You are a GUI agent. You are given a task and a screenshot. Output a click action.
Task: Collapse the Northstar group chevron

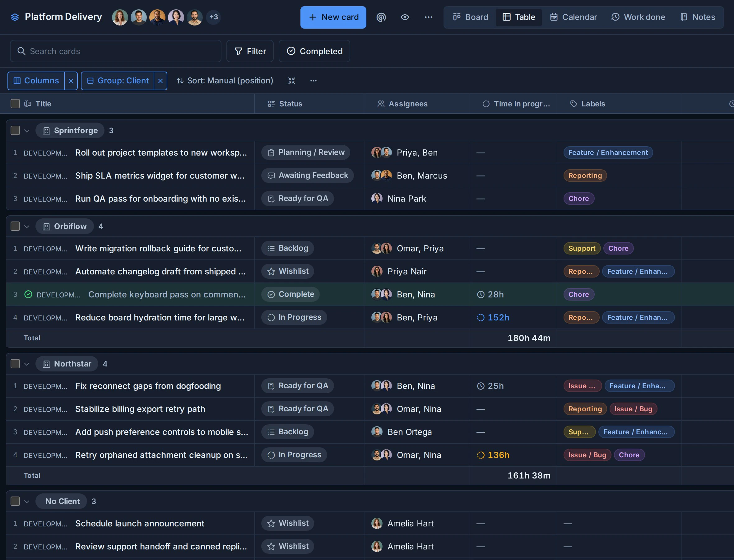tap(27, 364)
